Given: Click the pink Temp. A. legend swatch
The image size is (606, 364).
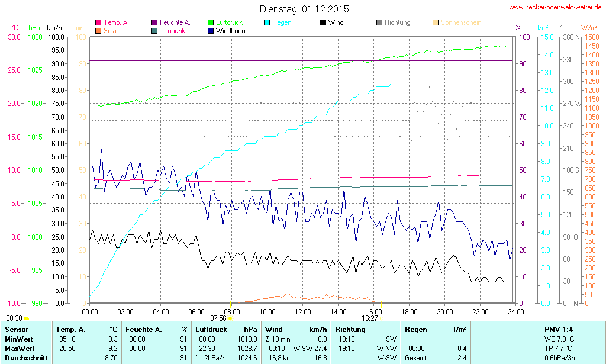Looking at the screenshot, I should pyautogui.click(x=98, y=23).
